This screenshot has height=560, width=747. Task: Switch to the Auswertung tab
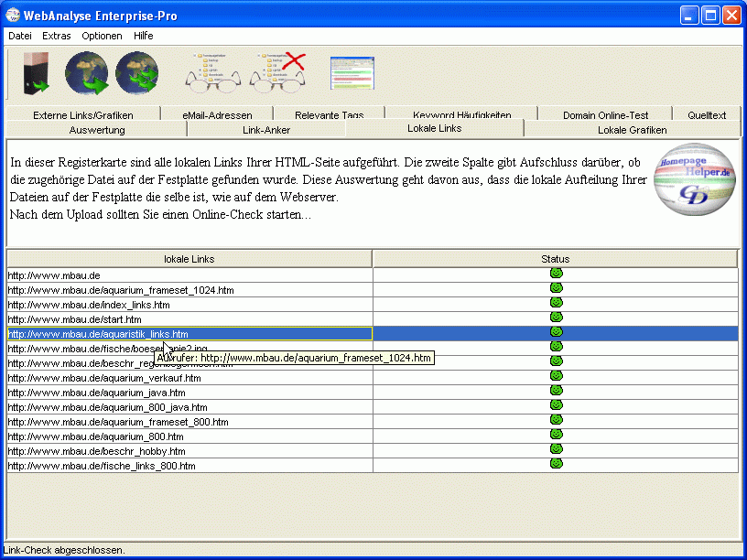pos(97,130)
